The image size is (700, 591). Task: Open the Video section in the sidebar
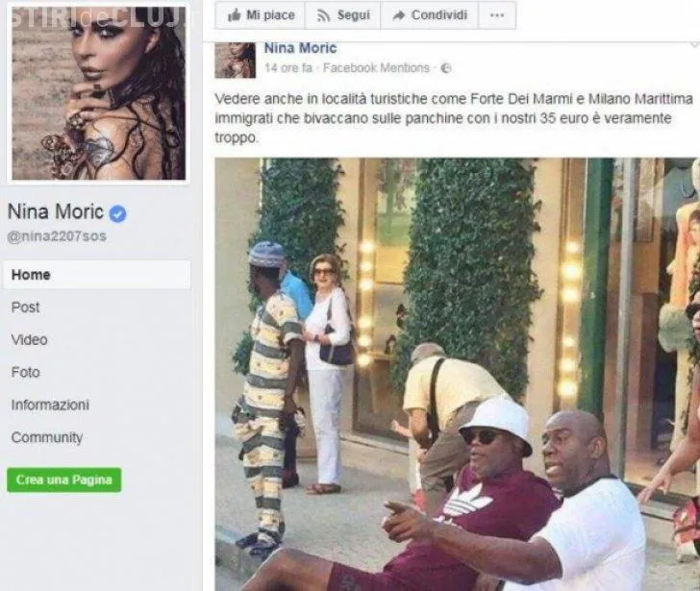coord(30,340)
